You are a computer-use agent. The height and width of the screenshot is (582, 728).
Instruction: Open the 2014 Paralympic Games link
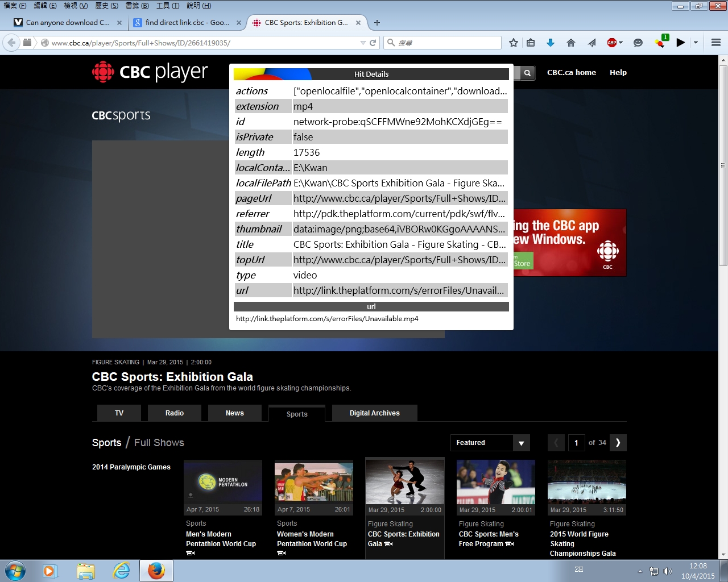click(131, 467)
